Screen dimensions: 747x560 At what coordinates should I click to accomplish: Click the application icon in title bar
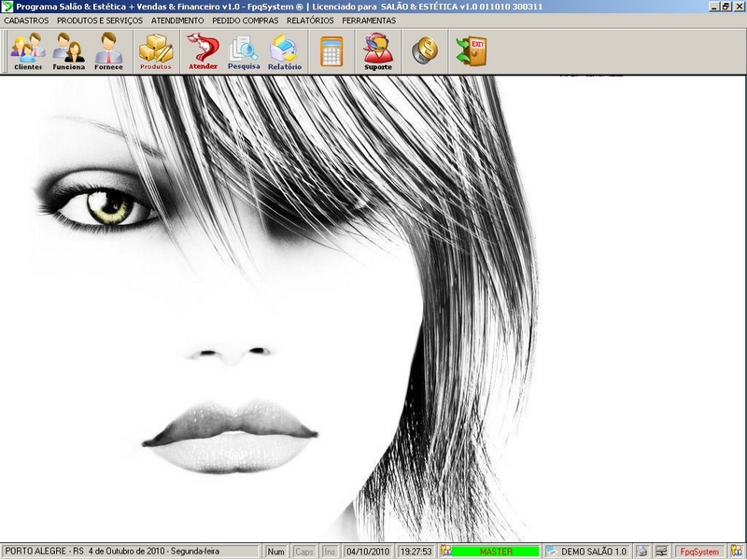coord(7,7)
